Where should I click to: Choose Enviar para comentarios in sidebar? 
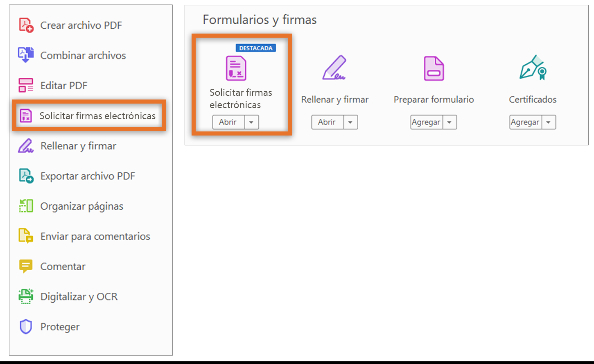pos(95,236)
